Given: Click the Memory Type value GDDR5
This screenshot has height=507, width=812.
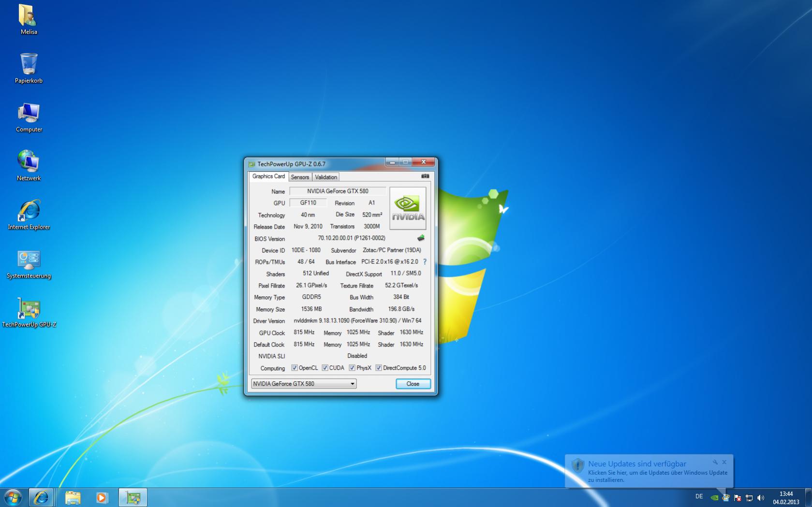Looking at the screenshot, I should pyautogui.click(x=311, y=297).
